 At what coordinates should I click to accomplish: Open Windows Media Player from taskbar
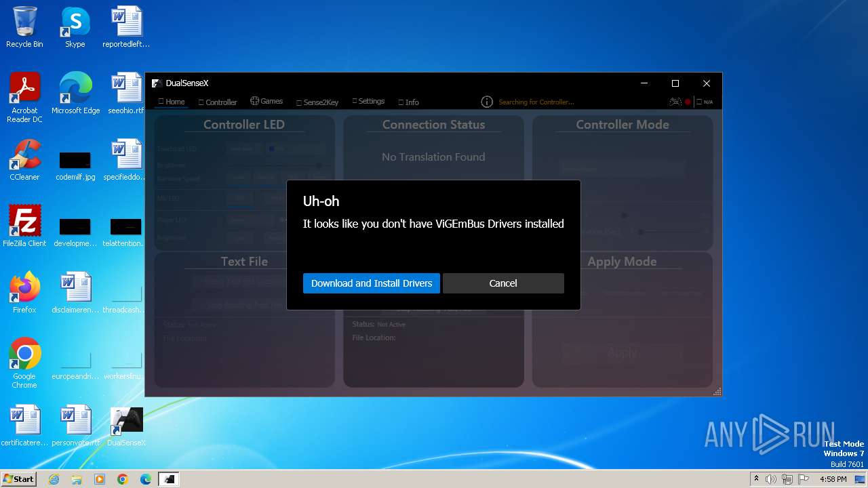click(x=100, y=479)
